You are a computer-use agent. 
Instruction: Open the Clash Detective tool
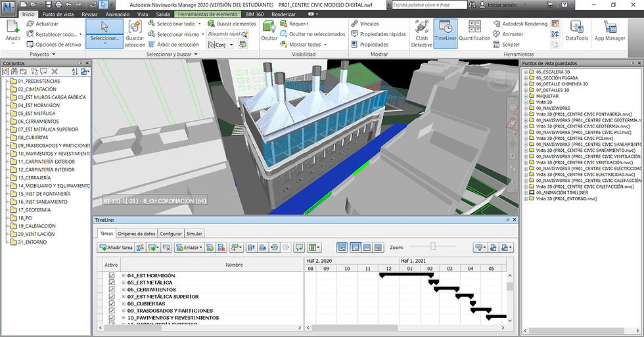pos(421,34)
